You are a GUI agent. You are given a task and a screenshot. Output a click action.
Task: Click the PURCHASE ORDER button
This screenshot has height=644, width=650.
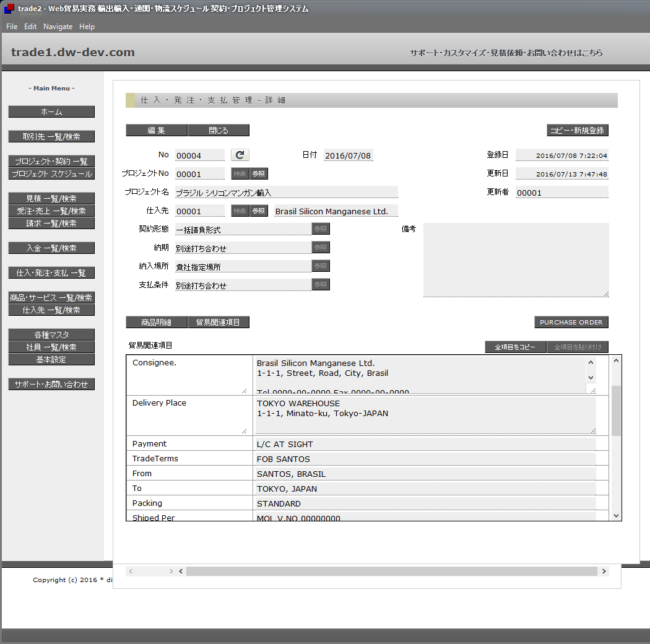[x=571, y=322]
